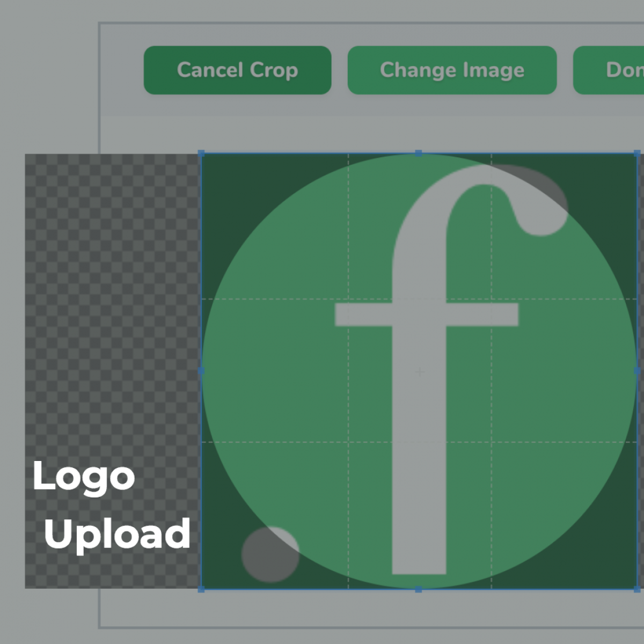Select the top-center crop edge handle
This screenshot has height=644, width=644.
tap(419, 153)
